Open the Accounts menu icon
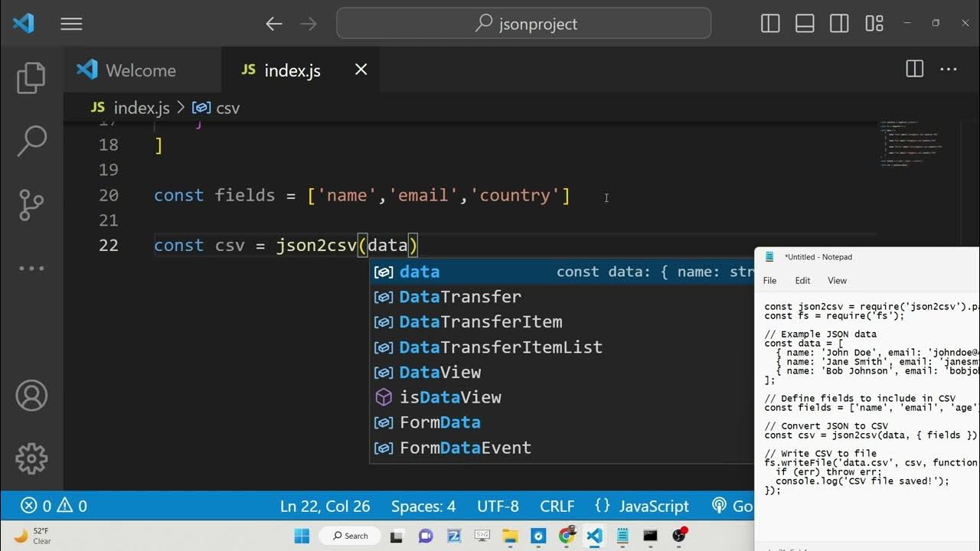Screen dimensions: 980x551 pos(31,396)
